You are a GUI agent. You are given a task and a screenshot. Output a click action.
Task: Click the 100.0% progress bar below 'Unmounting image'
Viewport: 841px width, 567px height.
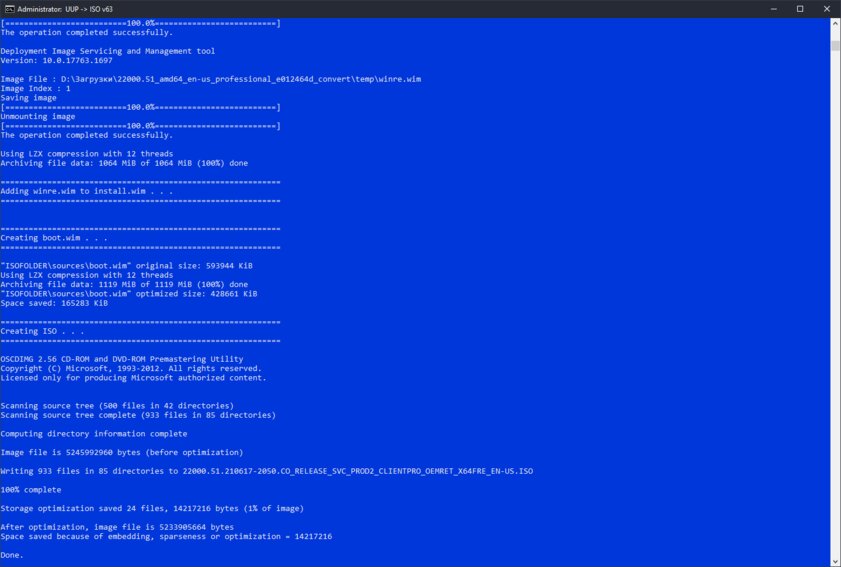141,126
